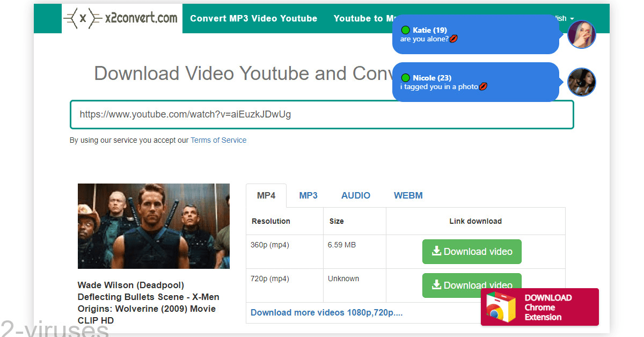
Task: Open 'Download more videos 1080p,720p' link
Action: [x=326, y=312]
